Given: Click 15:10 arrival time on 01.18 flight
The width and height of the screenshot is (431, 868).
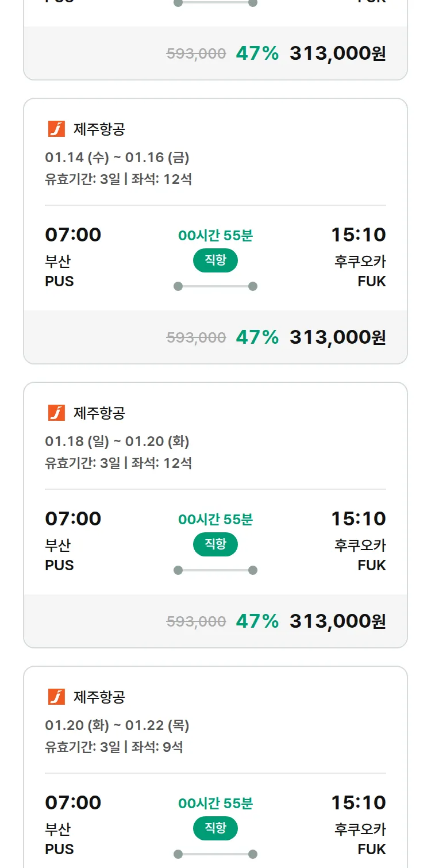Looking at the screenshot, I should click(358, 519).
